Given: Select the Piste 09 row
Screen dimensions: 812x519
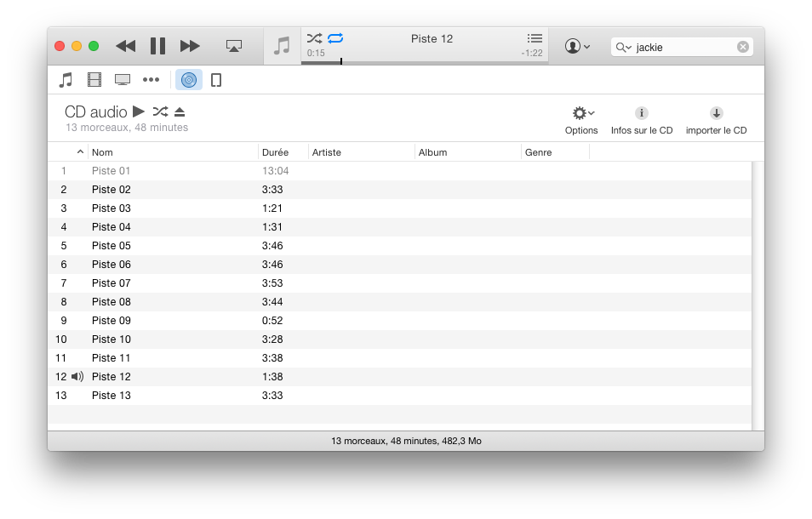Looking at the screenshot, I should (399, 320).
